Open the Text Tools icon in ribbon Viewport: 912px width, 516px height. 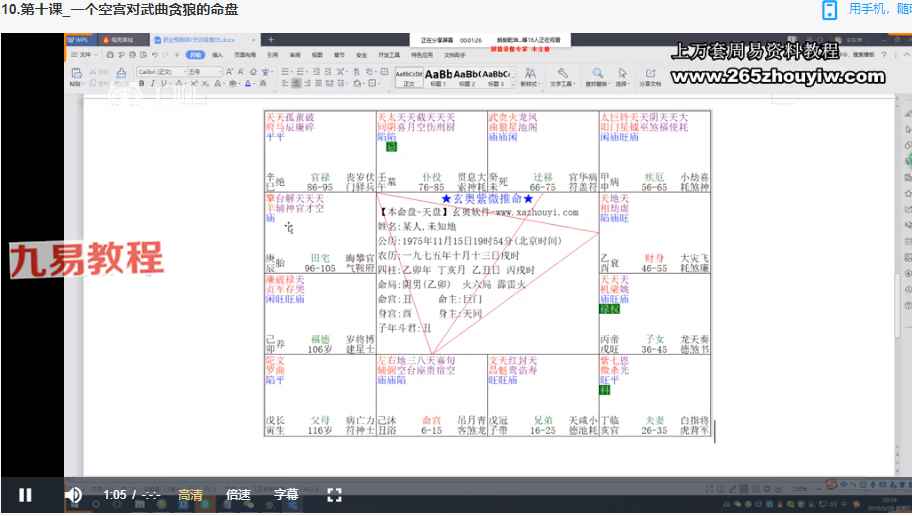click(x=563, y=76)
